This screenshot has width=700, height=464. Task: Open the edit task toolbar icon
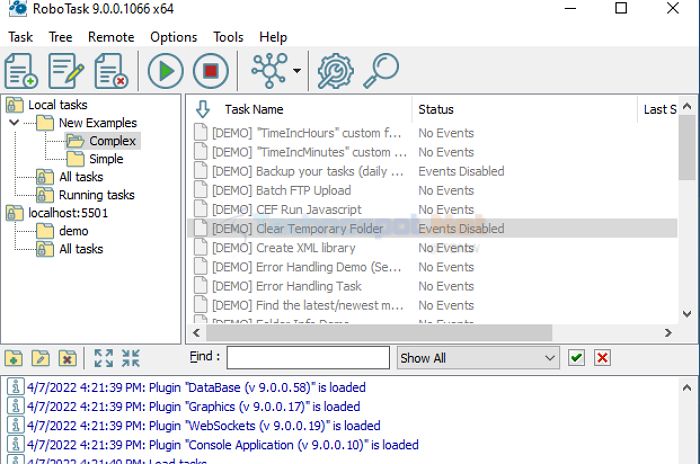[x=66, y=71]
